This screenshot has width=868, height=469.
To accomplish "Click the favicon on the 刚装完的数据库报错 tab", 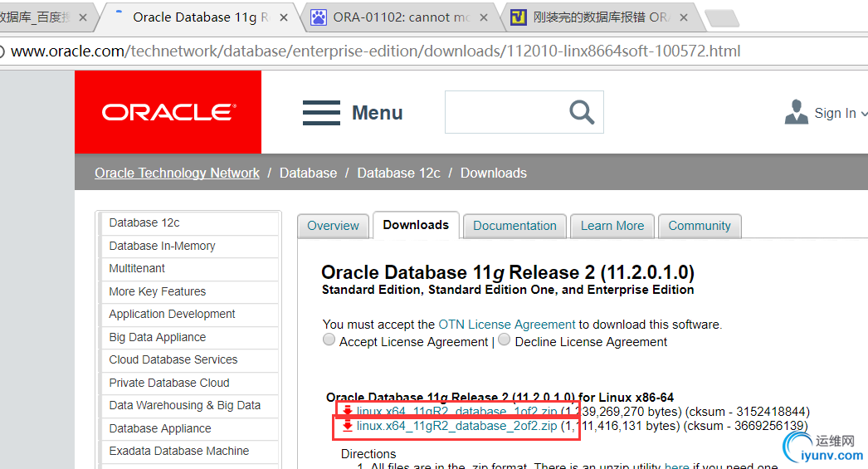I will [x=518, y=17].
